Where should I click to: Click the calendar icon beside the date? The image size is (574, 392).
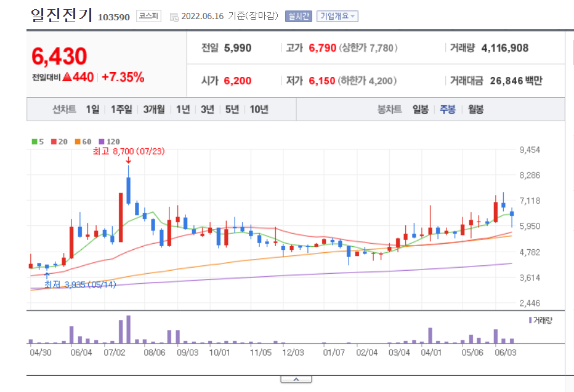coord(174,17)
